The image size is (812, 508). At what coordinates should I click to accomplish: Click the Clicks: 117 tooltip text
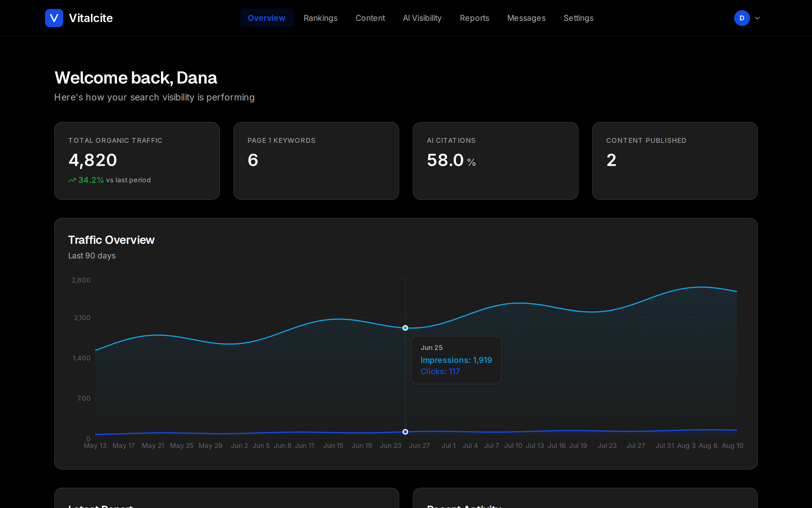(440, 371)
